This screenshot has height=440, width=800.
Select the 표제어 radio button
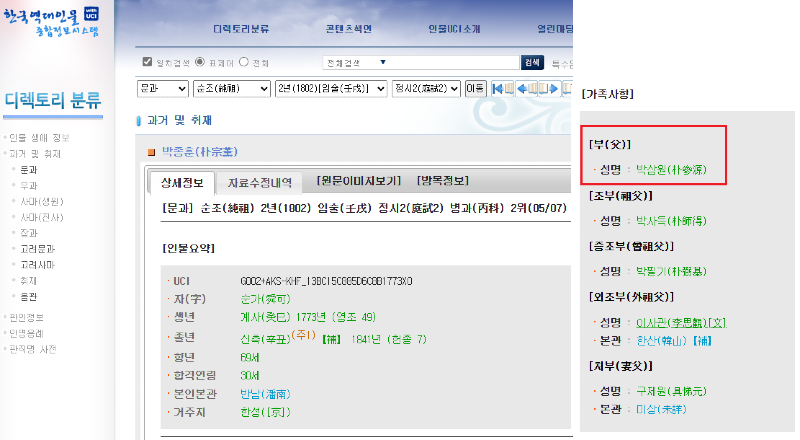click(200, 62)
